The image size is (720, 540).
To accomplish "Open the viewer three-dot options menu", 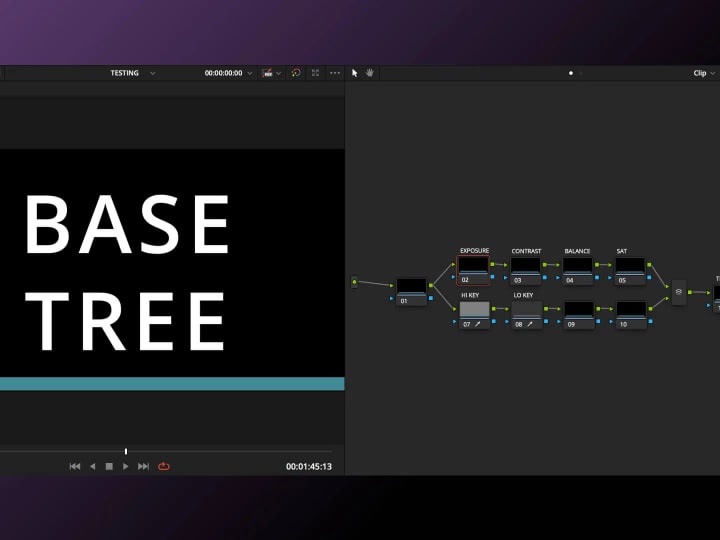I will pyautogui.click(x=335, y=73).
